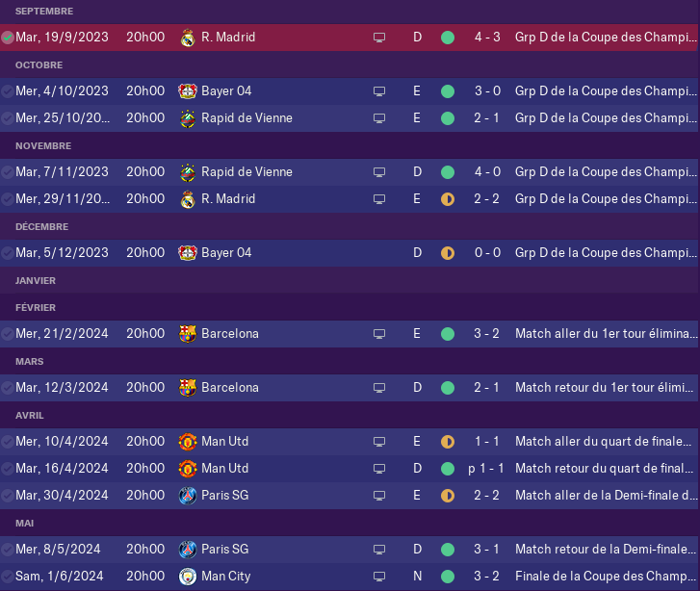Click the Rapid de Vienne crest in the 7/11/2023 row
The height and width of the screenshot is (591, 700).
[x=188, y=172]
